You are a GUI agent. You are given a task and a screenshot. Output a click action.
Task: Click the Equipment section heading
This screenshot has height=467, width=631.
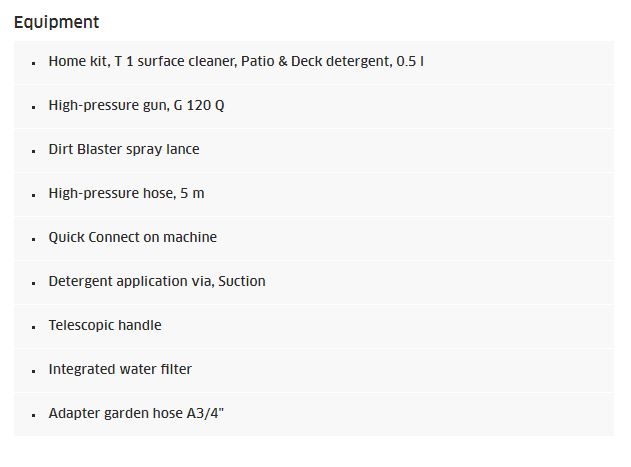click(56, 22)
